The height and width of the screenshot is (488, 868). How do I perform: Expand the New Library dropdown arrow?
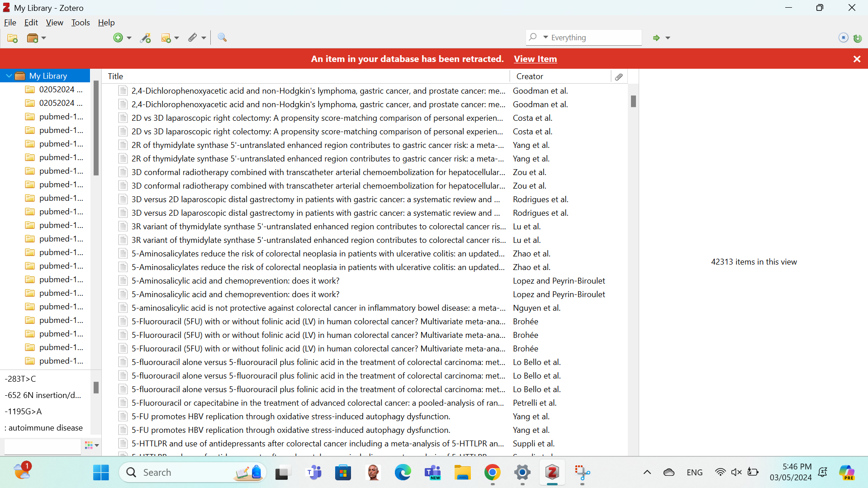[x=44, y=38]
